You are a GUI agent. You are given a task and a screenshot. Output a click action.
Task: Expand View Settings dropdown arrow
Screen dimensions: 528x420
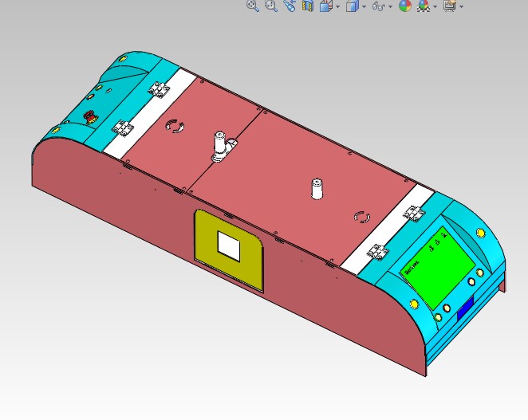461,6
